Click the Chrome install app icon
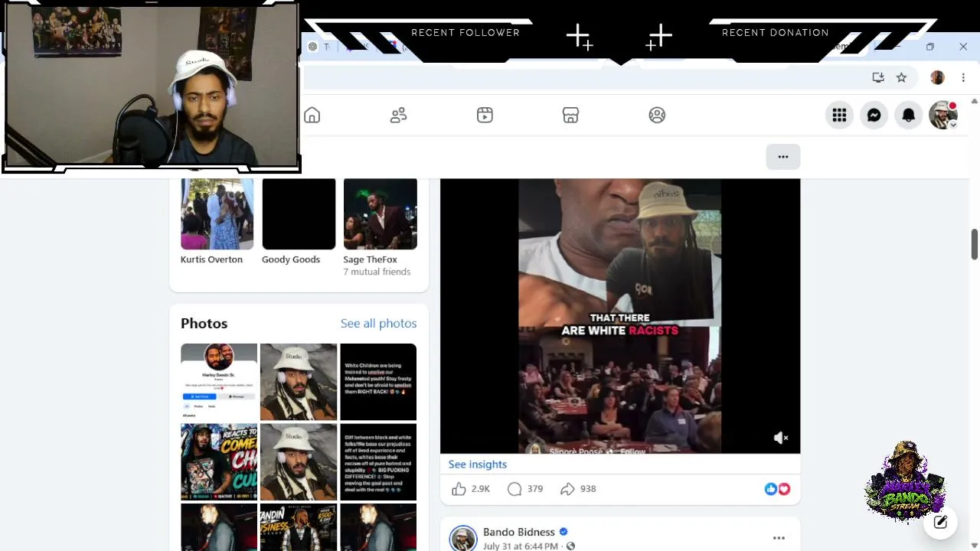980x551 pixels. pos(878,77)
